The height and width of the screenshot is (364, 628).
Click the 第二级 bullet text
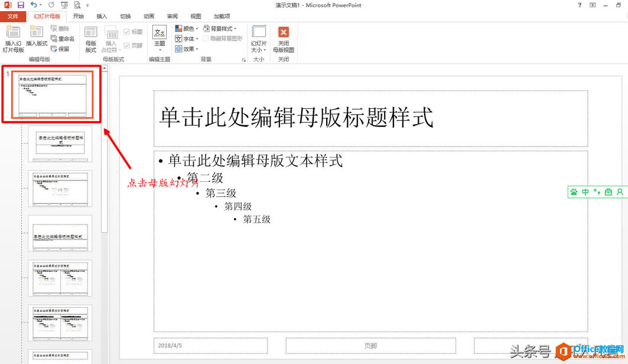tap(204, 177)
